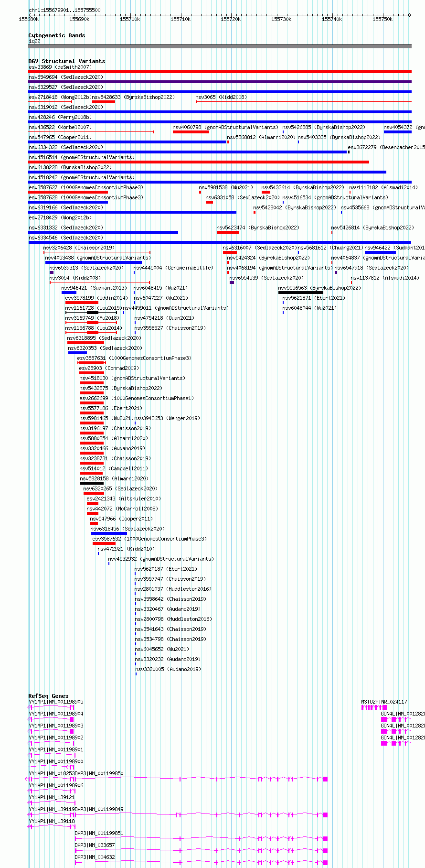Open variant nsv428246 (Perry2008b)

point(60,117)
